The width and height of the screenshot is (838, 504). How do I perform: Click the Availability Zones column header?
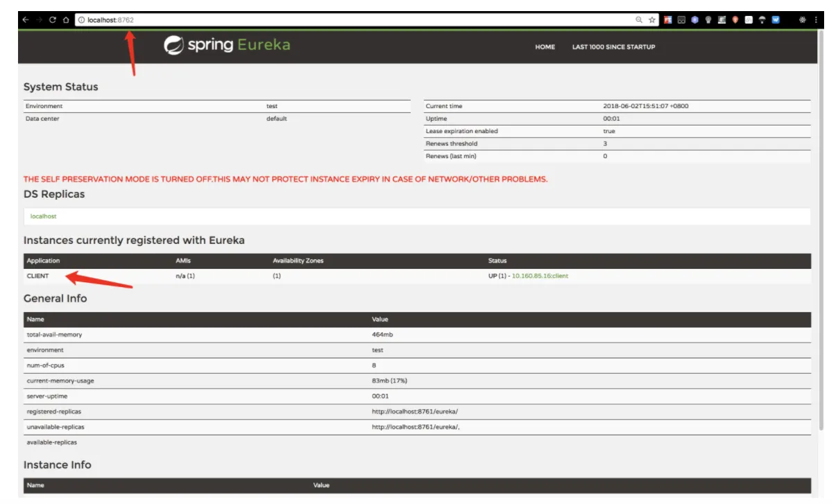(x=298, y=261)
